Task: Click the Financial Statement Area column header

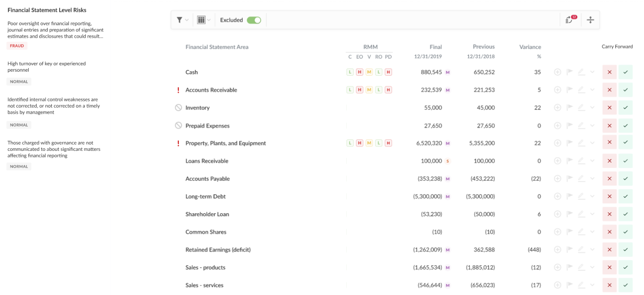Action: point(217,47)
